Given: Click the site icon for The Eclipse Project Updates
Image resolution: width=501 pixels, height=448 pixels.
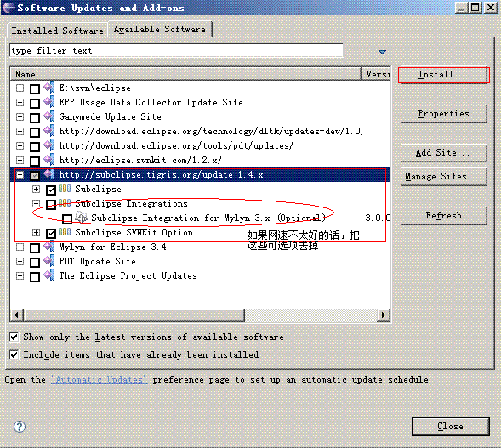Looking at the screenshot, I should [x=48, y=275].
